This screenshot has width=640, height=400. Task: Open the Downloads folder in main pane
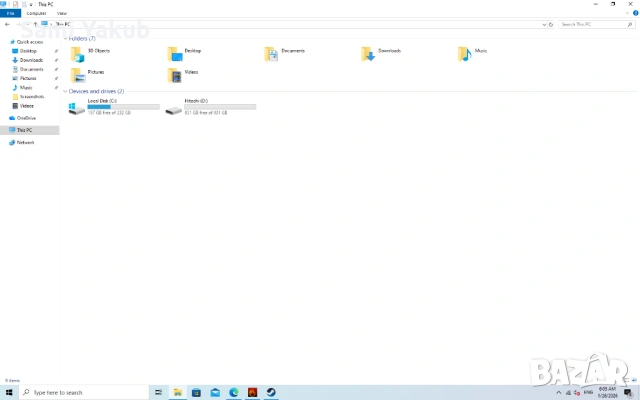(370, 53)
